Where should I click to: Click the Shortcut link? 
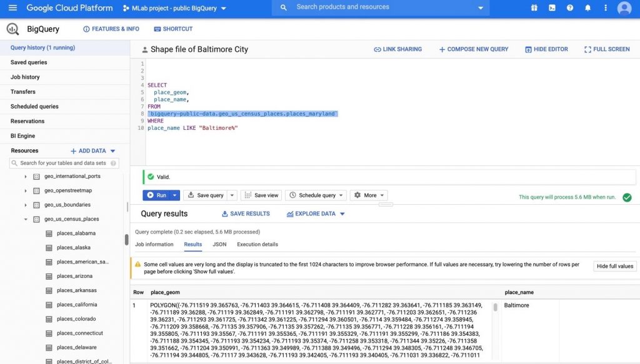(173, 29)
